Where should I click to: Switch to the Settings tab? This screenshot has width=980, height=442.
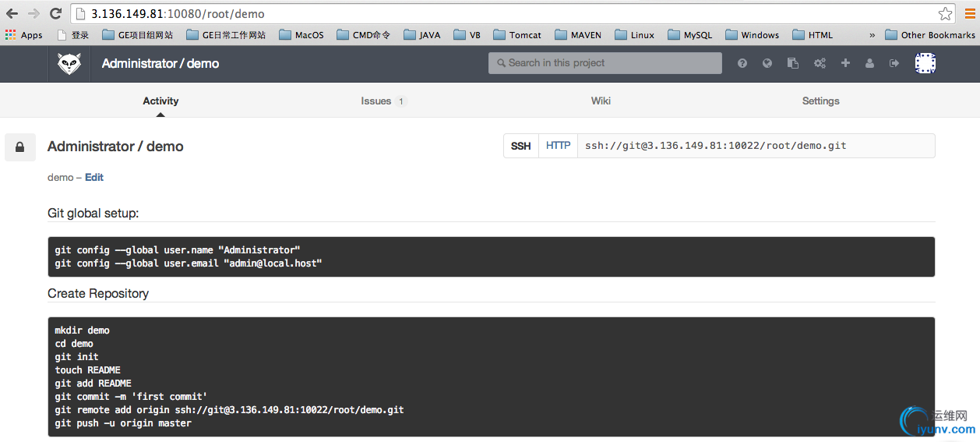coord(821,101)
